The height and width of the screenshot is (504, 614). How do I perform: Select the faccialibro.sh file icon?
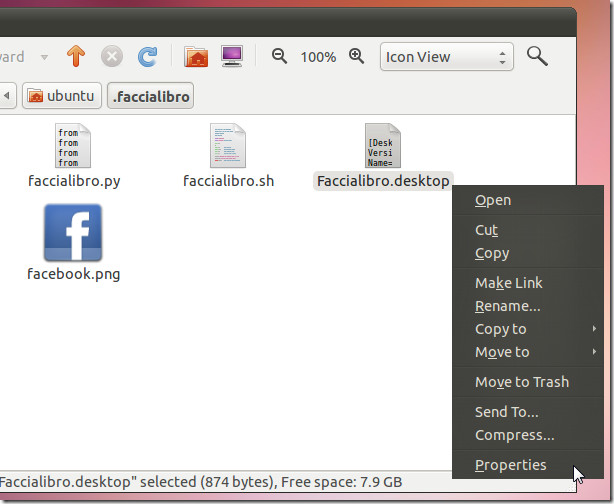click(x=228, y=146)
